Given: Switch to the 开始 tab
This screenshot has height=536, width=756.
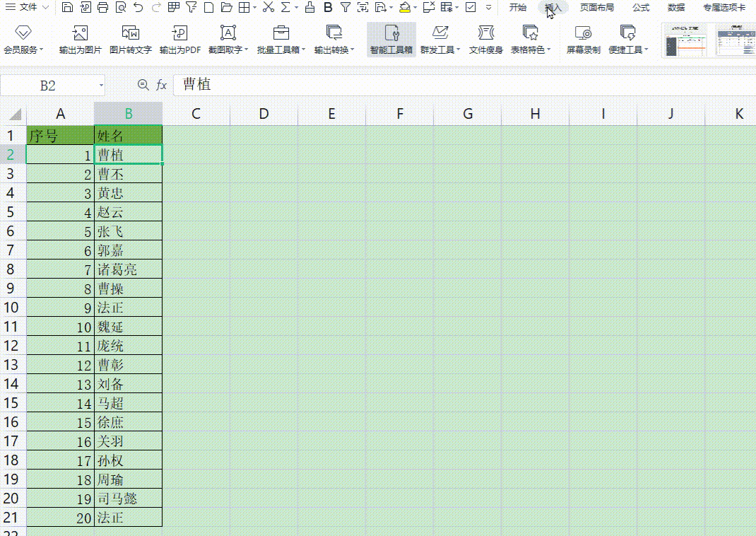Looking at the screenshot, I should pos(518,7).
